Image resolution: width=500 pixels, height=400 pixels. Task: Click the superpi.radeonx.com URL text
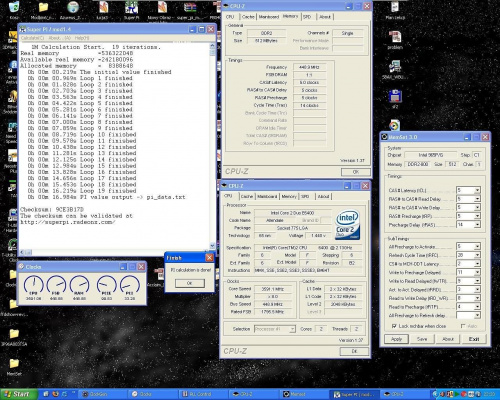click(68, 222)
